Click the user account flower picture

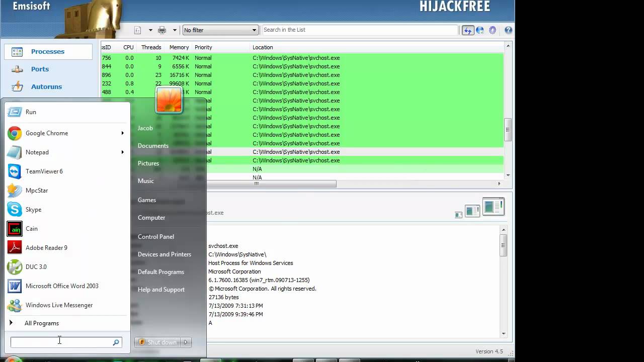(169, 100)
